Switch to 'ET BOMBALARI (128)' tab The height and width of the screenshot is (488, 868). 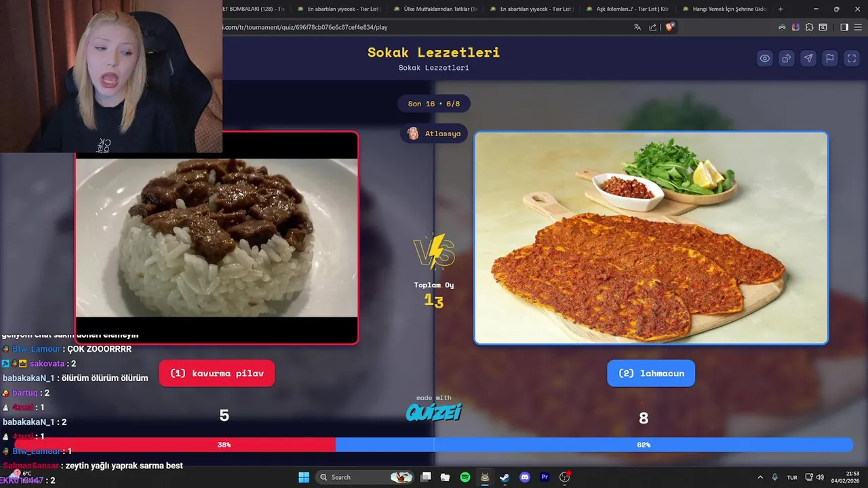point(256,9)
